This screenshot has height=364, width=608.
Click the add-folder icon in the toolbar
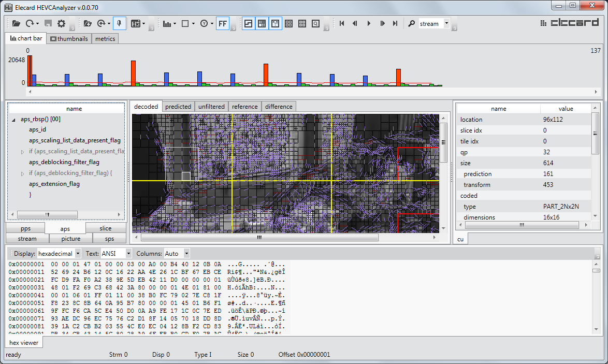(88, 24)
